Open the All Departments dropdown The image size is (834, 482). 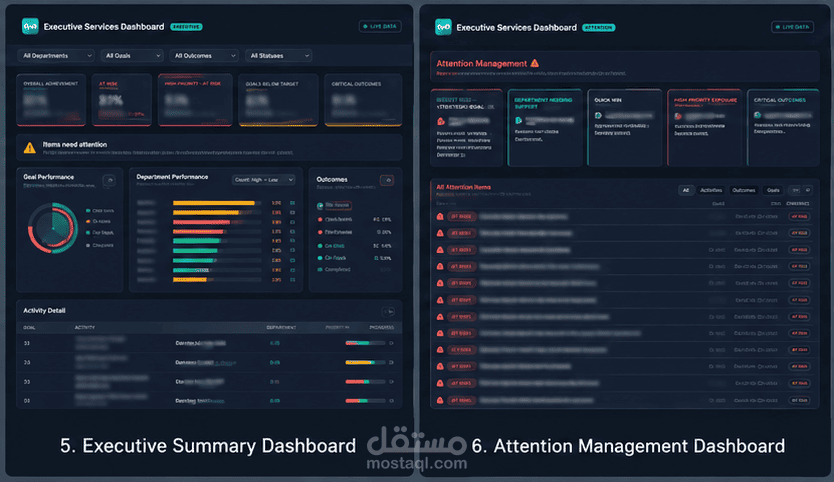click(x=56, y=55)
